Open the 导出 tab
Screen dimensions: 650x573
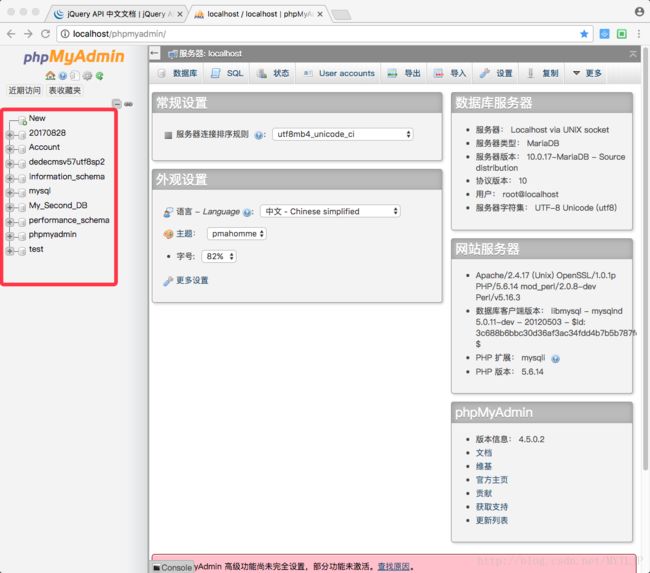pos(404,73)
